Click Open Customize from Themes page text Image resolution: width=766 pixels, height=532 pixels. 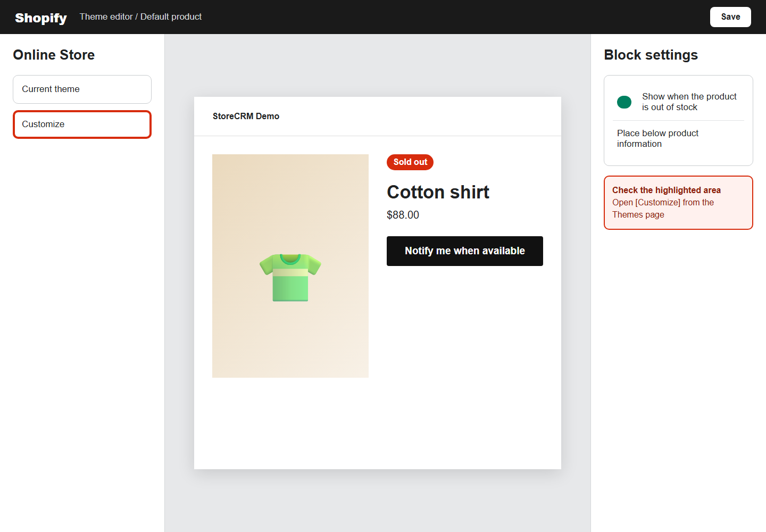coord(663,209)
